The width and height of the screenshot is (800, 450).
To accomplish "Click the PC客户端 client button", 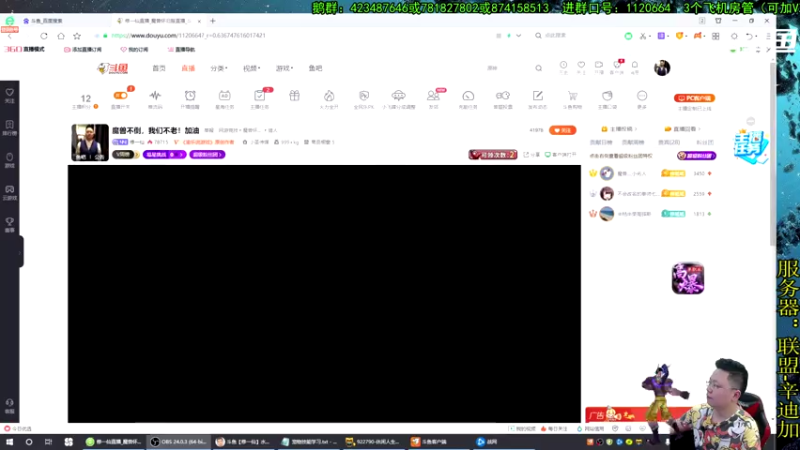I will tap(694, 98).
